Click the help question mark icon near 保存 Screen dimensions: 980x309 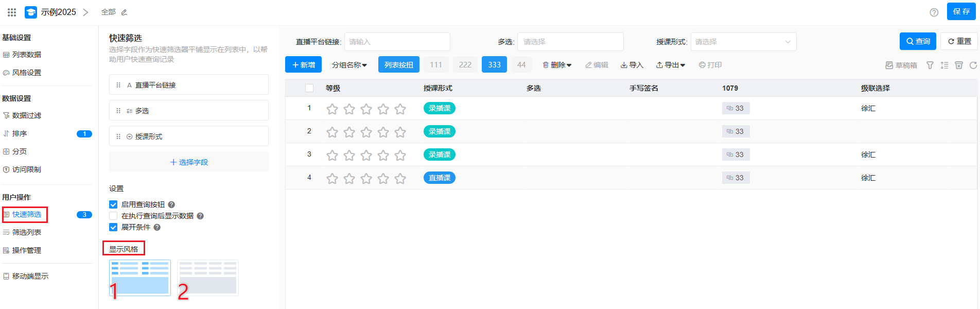click(x=934, y=12)
